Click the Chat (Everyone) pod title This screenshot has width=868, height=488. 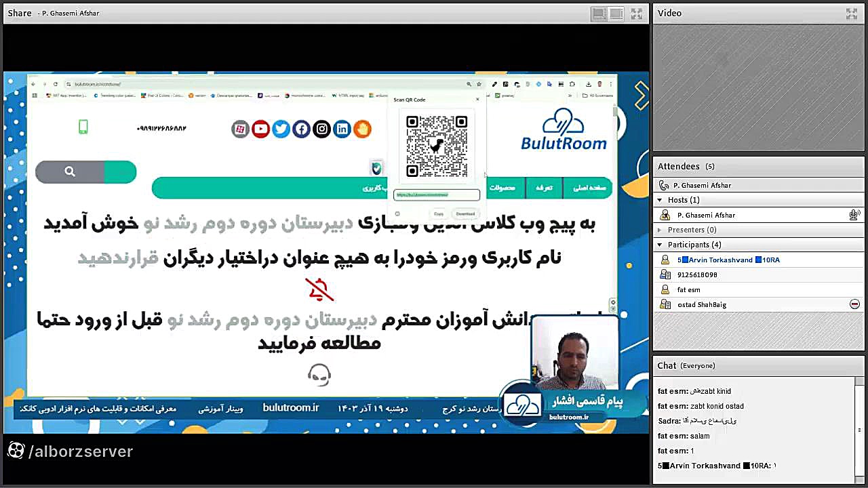pyautogui.click(x=686, y=365)
